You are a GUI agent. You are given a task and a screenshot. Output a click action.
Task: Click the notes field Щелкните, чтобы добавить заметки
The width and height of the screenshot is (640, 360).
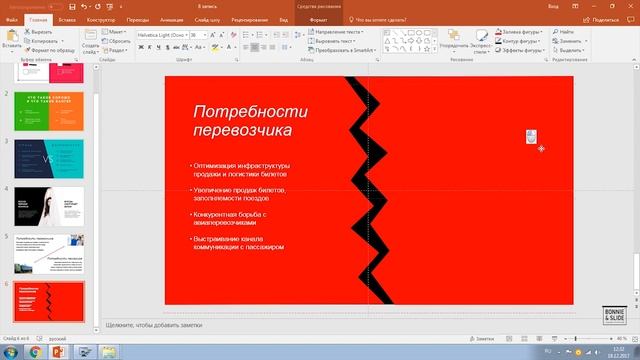coord(154,325)
